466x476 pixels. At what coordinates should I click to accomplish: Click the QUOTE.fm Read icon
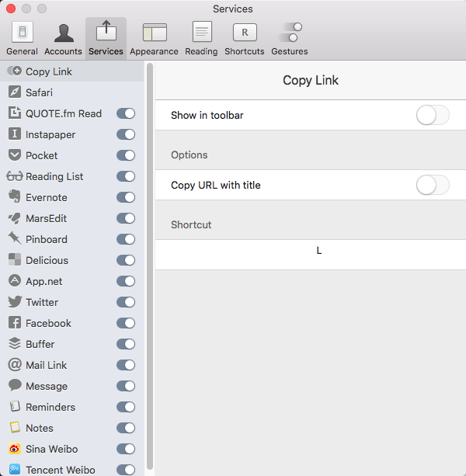15,113
